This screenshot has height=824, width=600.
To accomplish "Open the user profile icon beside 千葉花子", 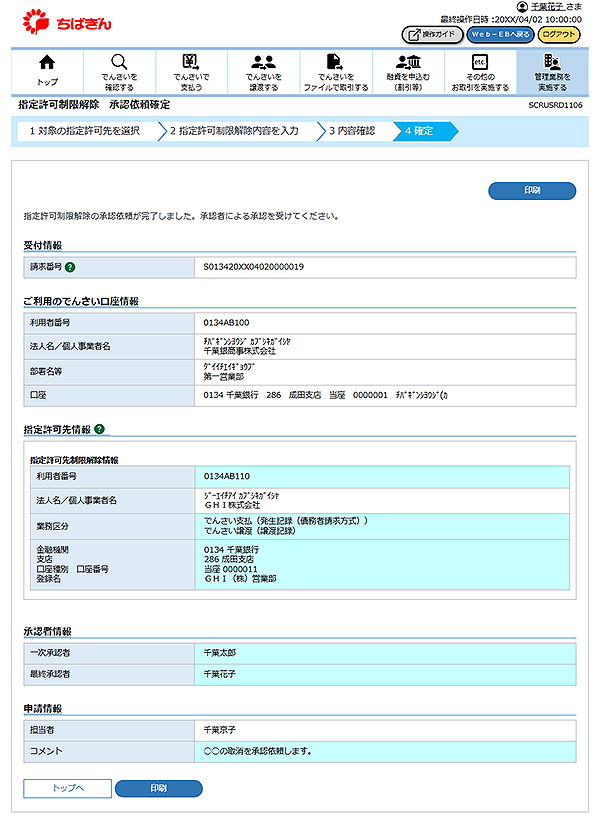I will (x=522, y=7).
